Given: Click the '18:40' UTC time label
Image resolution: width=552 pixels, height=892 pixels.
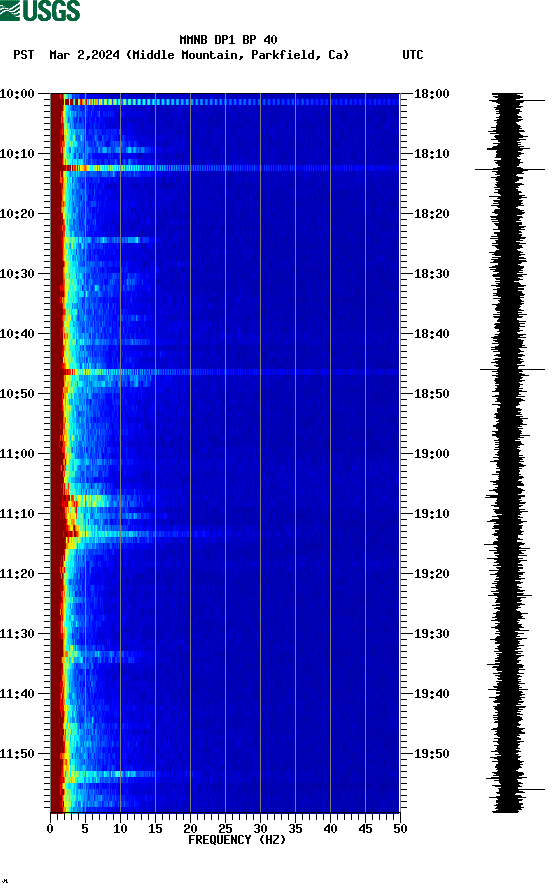Looking at the screenshot, I should (431, 334).
